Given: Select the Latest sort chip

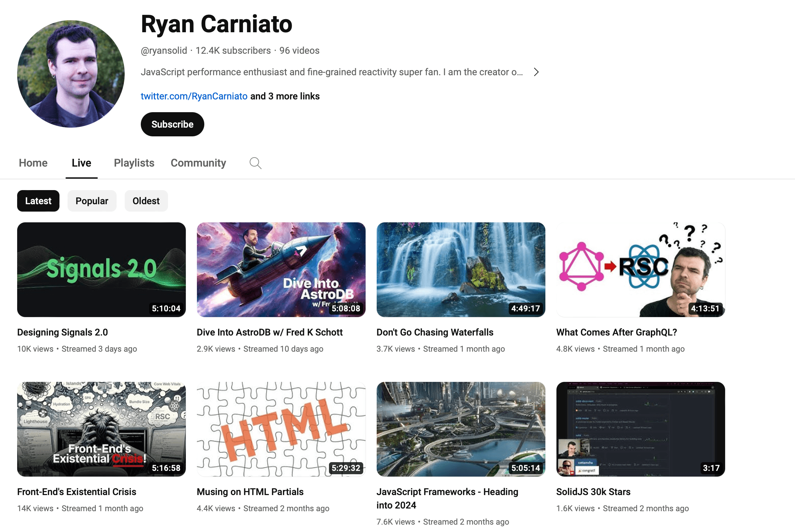Looking at the screenshot, I should (x=38, y=201).
